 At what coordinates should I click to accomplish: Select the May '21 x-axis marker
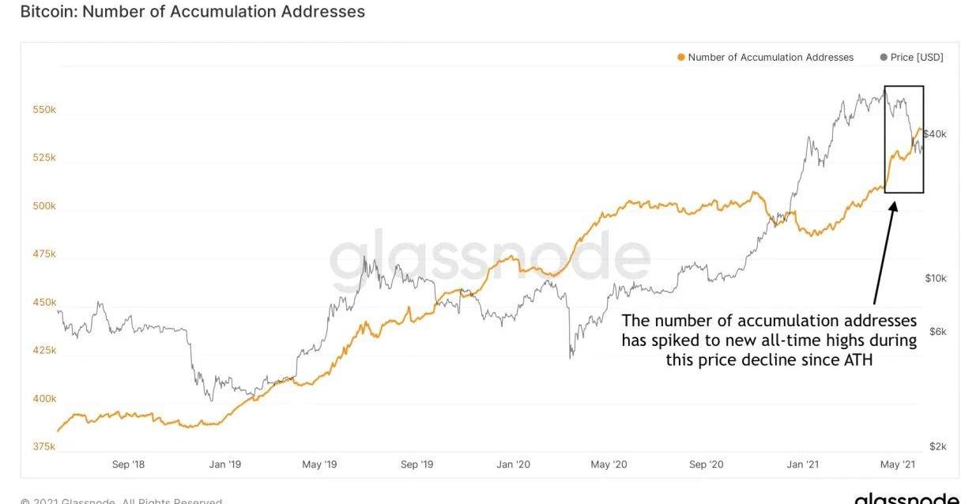tap(898, 465)
